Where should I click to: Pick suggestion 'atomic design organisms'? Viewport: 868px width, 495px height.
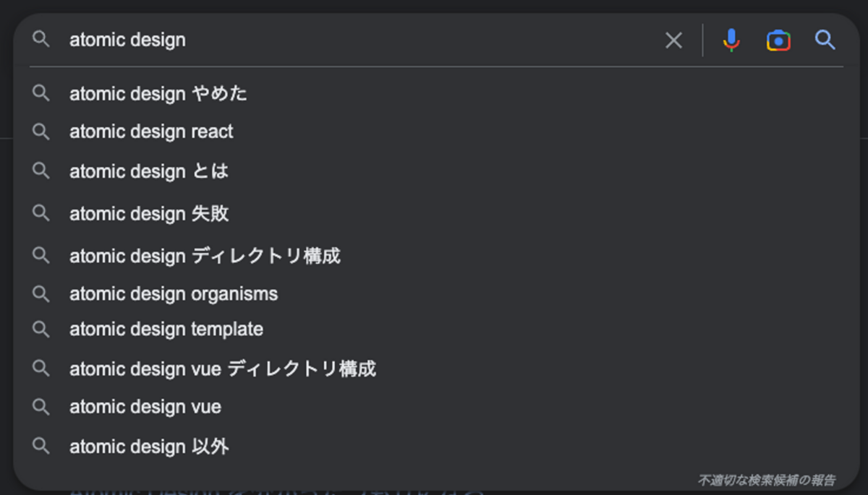434,294
